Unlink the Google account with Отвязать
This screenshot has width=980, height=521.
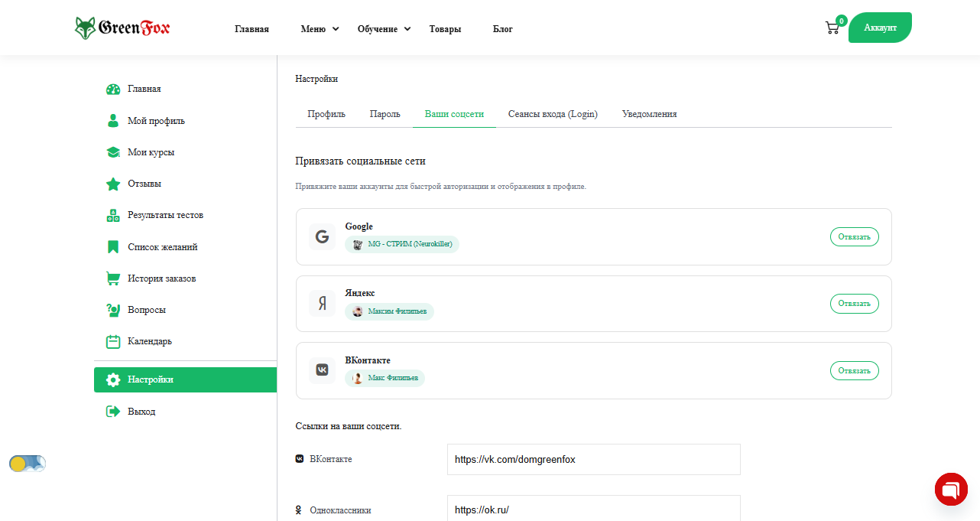pyautogui.click(x=854, y=237)
